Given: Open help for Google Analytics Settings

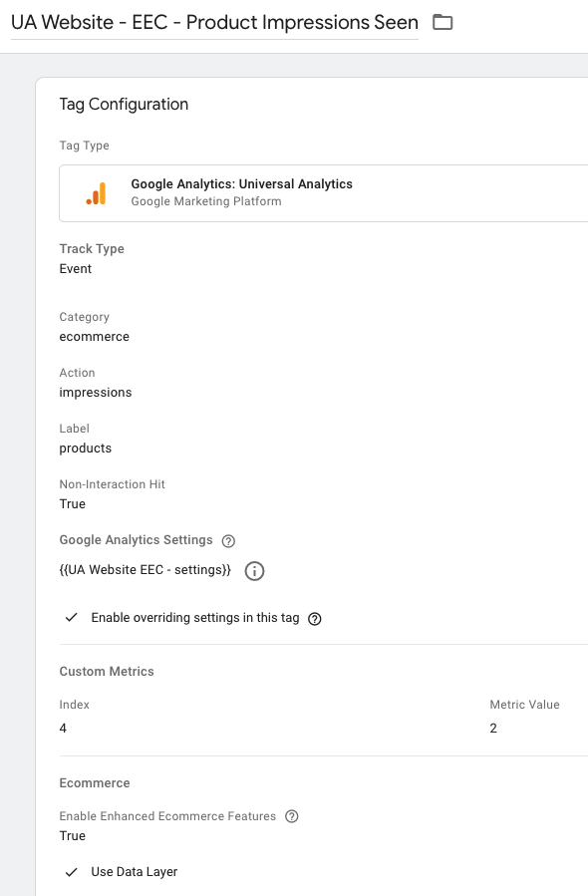Looking at the screenshot, I should coord(228,541).
